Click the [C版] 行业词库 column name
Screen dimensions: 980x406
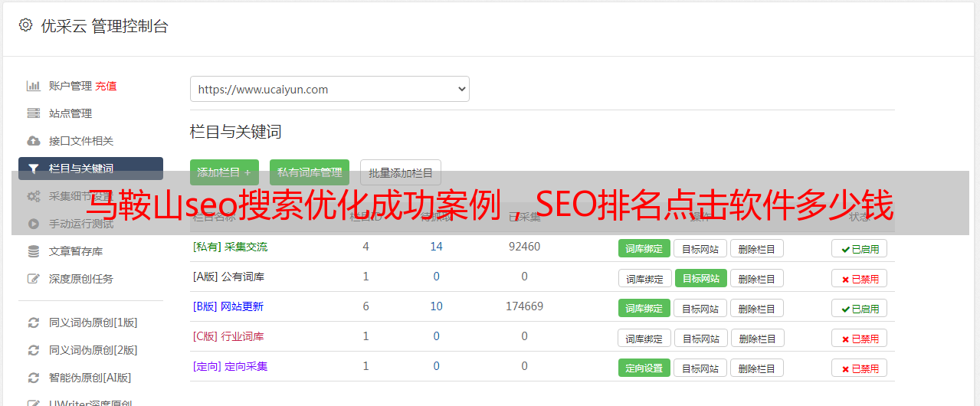coord(228,336)
